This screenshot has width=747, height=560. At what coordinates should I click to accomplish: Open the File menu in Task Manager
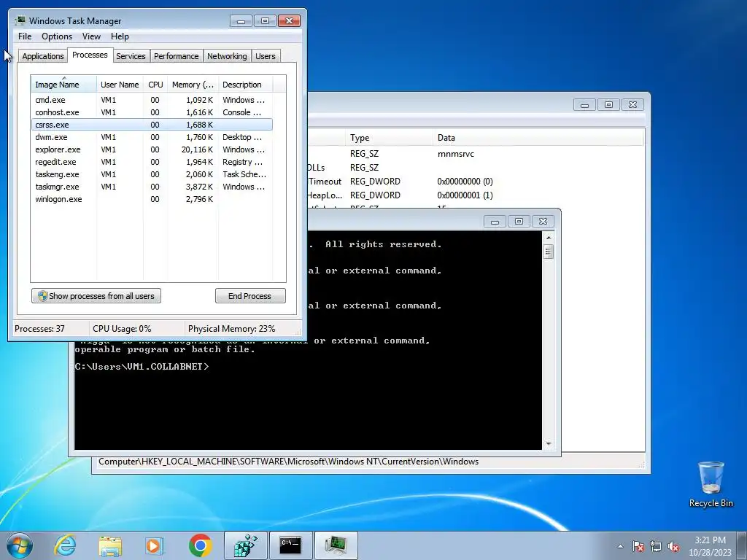25,36
